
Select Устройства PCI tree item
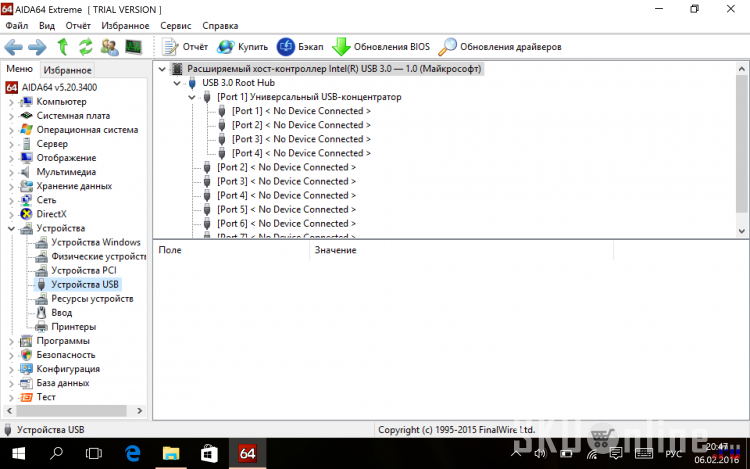coord(84,271)
